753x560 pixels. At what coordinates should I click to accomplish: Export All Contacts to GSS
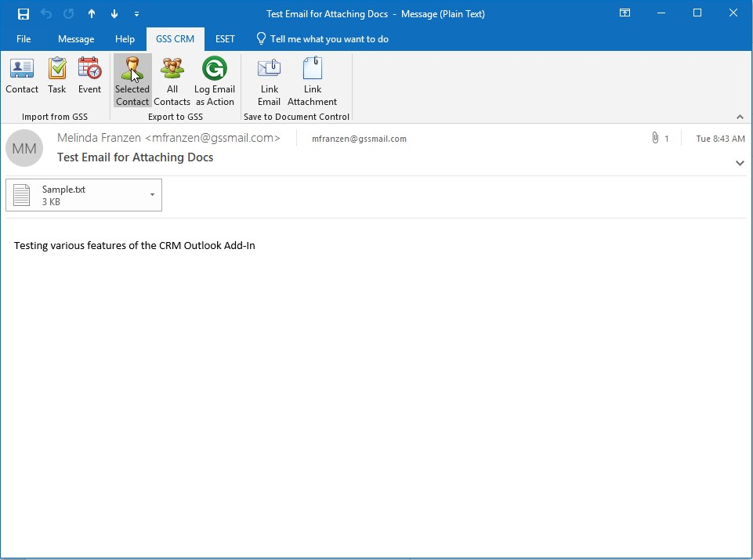pos(172,81)
